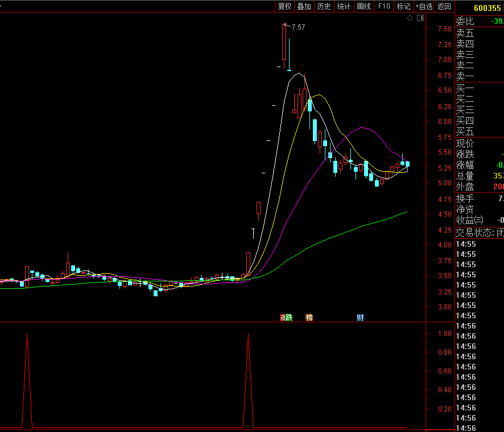Open the 历史 history view
This screenshot has height=432, width=504.
tap(324, 6)
